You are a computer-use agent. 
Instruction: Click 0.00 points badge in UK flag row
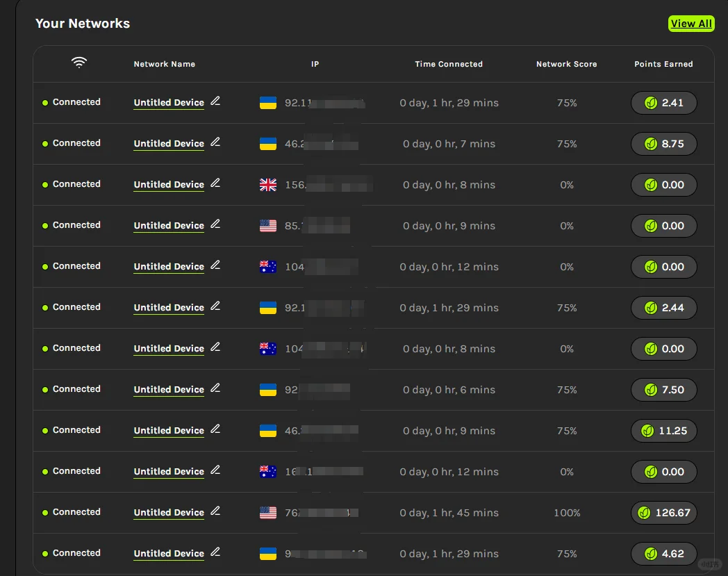tap(664, 185)
